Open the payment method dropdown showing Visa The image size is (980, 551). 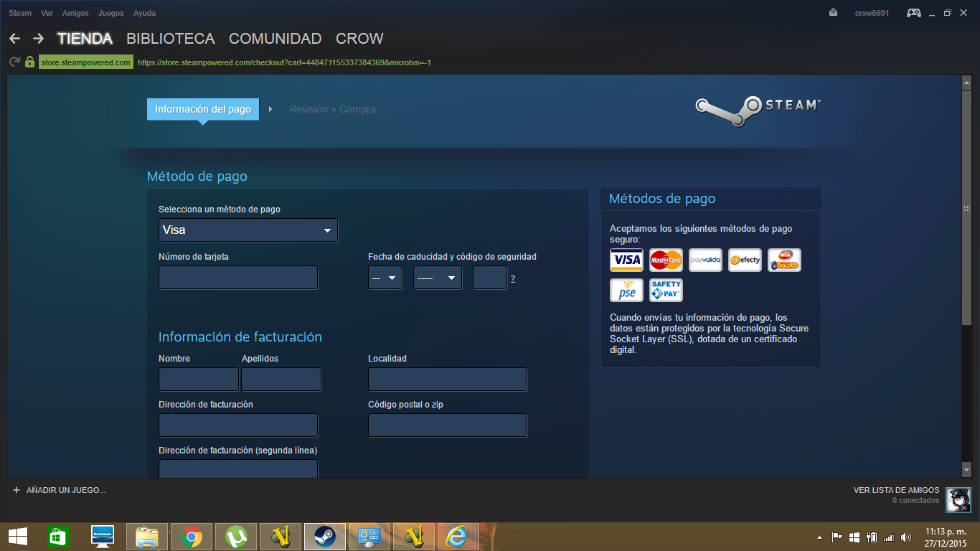[x=248, y=230]
